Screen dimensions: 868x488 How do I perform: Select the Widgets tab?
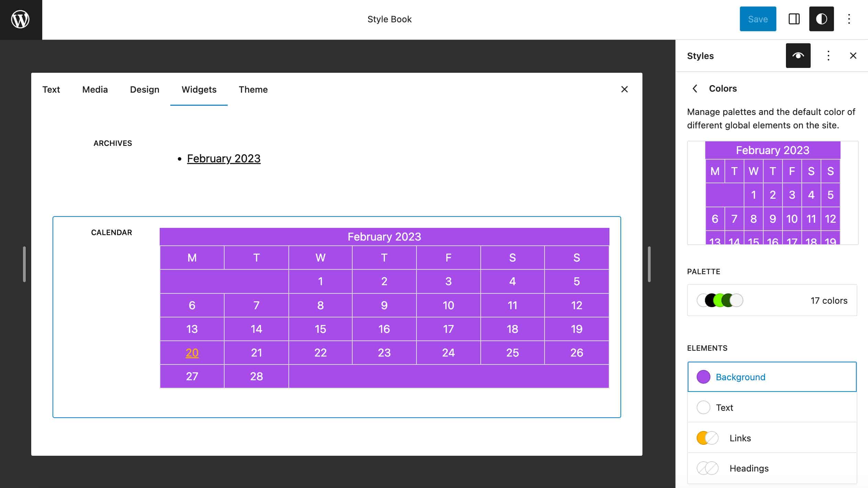coord(198,89)
